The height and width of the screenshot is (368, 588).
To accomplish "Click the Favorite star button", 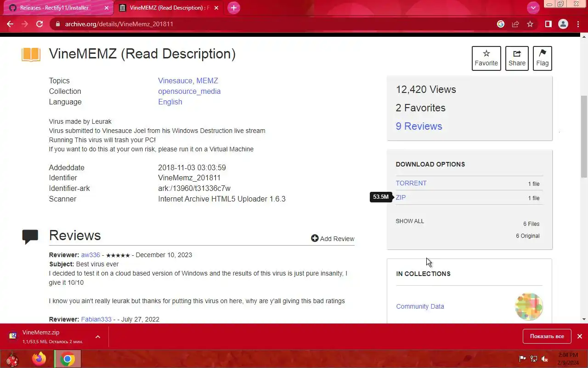I will coord(486,58).
